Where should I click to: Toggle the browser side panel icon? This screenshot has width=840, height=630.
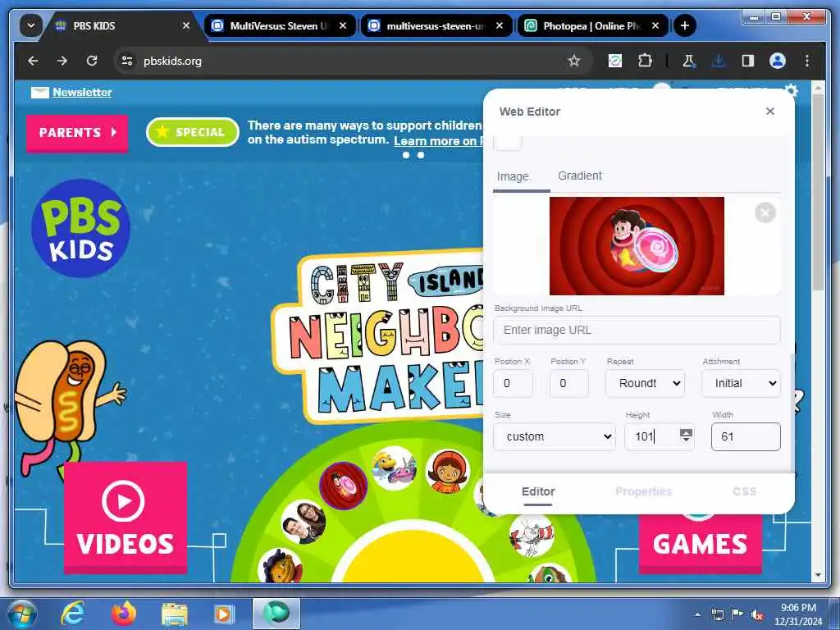(748, 61)
